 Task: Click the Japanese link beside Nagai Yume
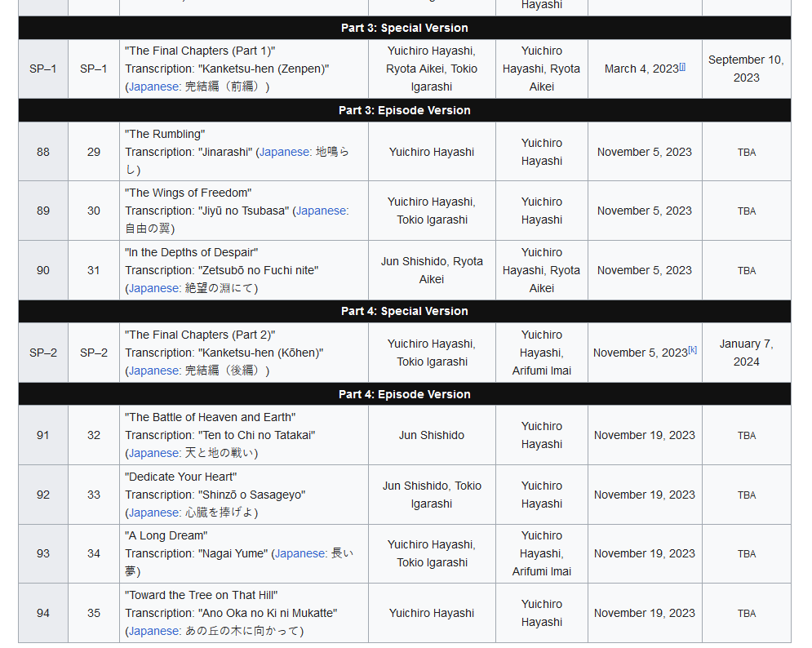pyautogui.click(x=300, y=553)
